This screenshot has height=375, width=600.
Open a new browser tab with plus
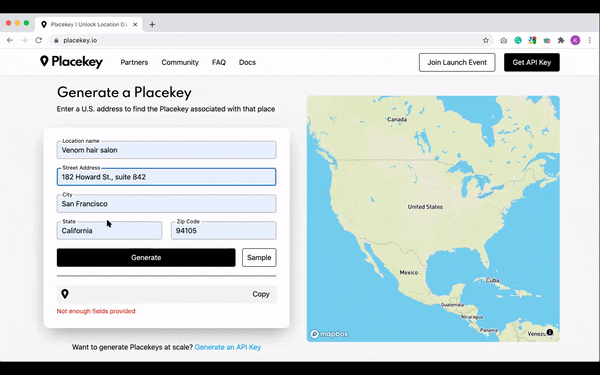tap(152, 24)
